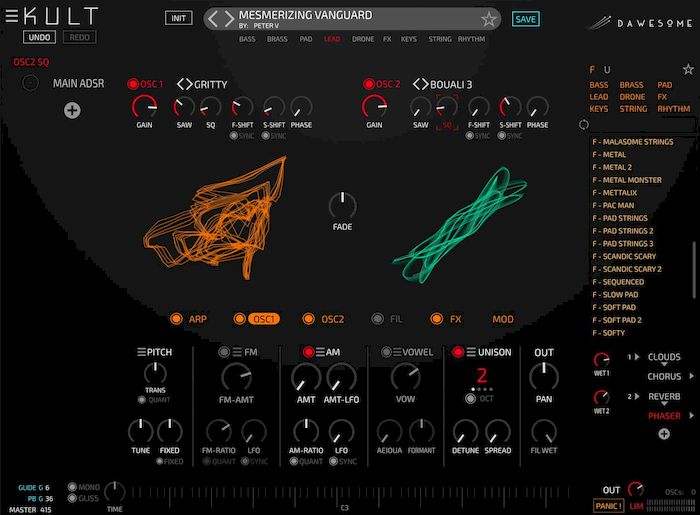Click the INIT button
Viewport: 700px width, 515px height.
coord(179,18)
